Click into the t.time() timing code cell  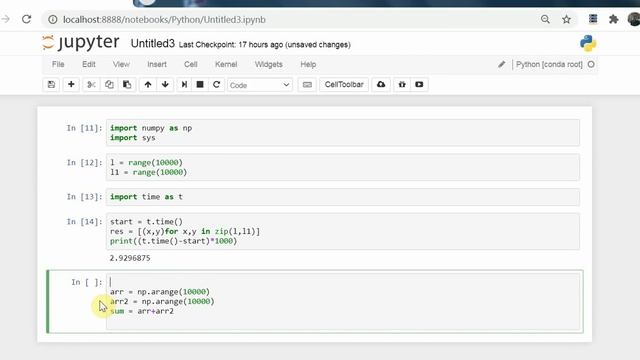coord(342,231)
